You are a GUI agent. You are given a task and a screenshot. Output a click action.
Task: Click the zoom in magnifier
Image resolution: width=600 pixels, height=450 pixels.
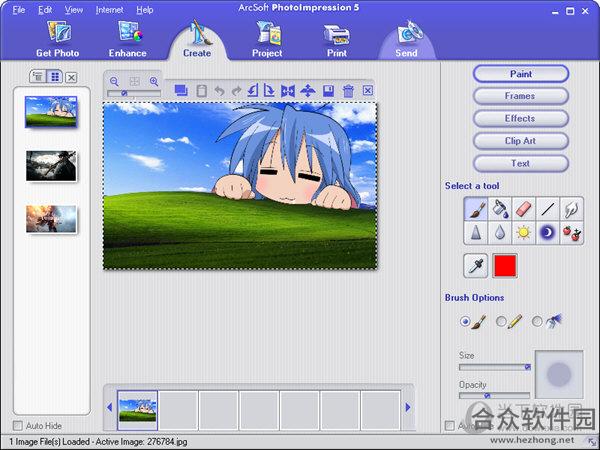click(154, 81)
